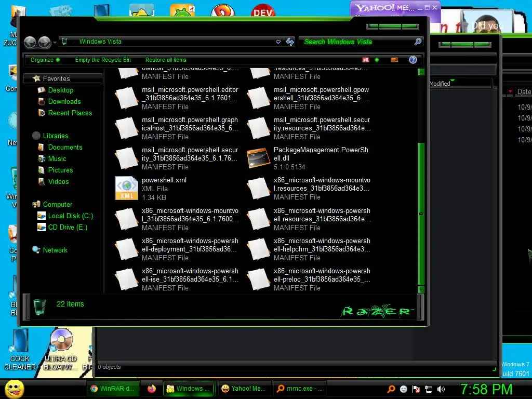Switch to WinRAR Chrome taskbar button
This screenshot has height=399, width=532.
pos(112,389)
